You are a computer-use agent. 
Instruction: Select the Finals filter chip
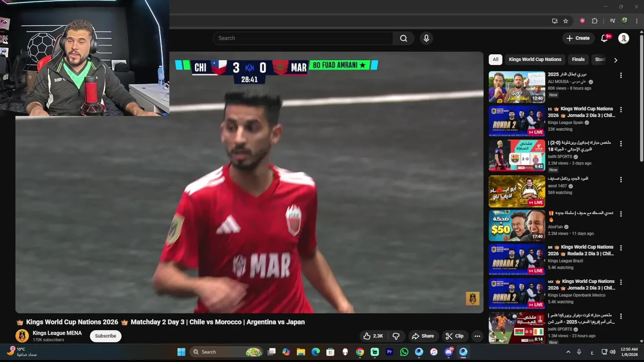pyautogui.click(x=578, y=59)
